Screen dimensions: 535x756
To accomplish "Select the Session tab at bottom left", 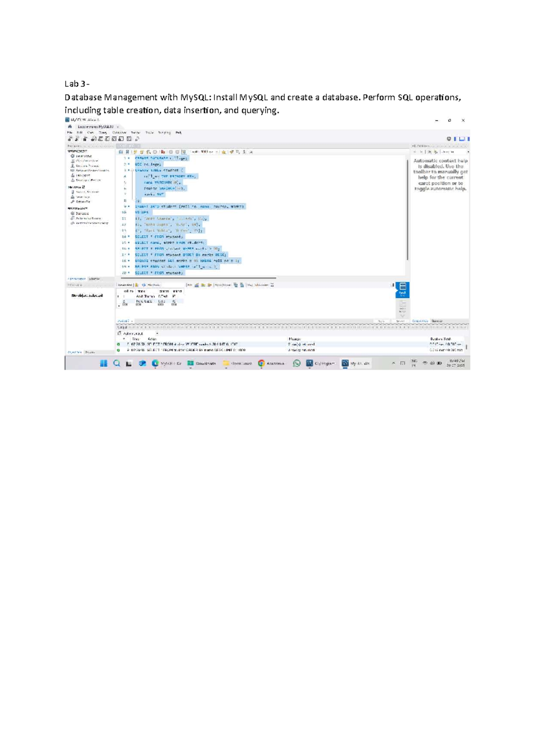I will click(90, 352).
